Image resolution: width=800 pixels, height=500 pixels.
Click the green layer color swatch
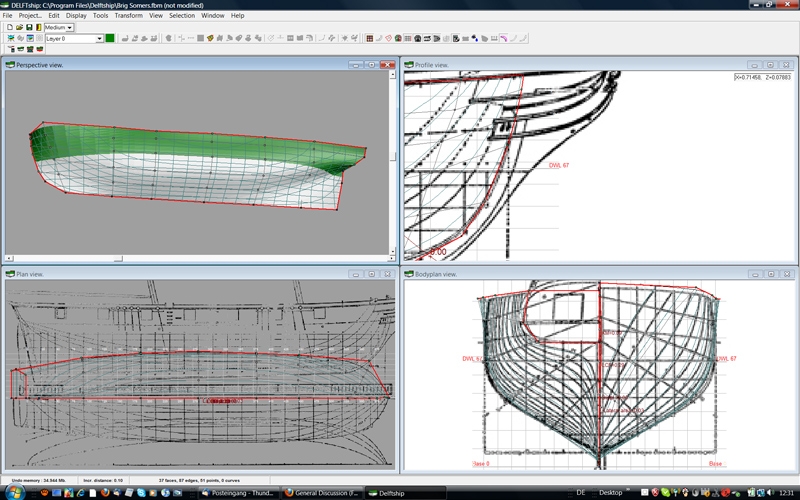point(110,38)
